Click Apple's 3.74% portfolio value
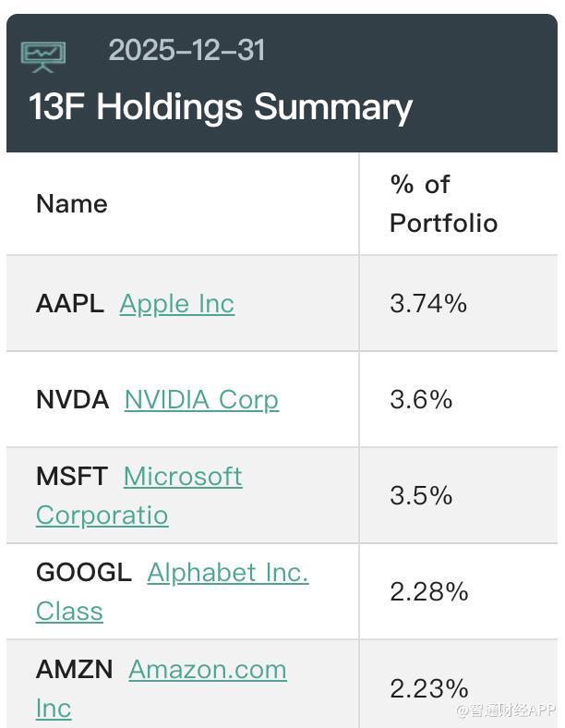The width and height of the screenshot is (565, 728). pyautogui.click(x=428, y=304)
